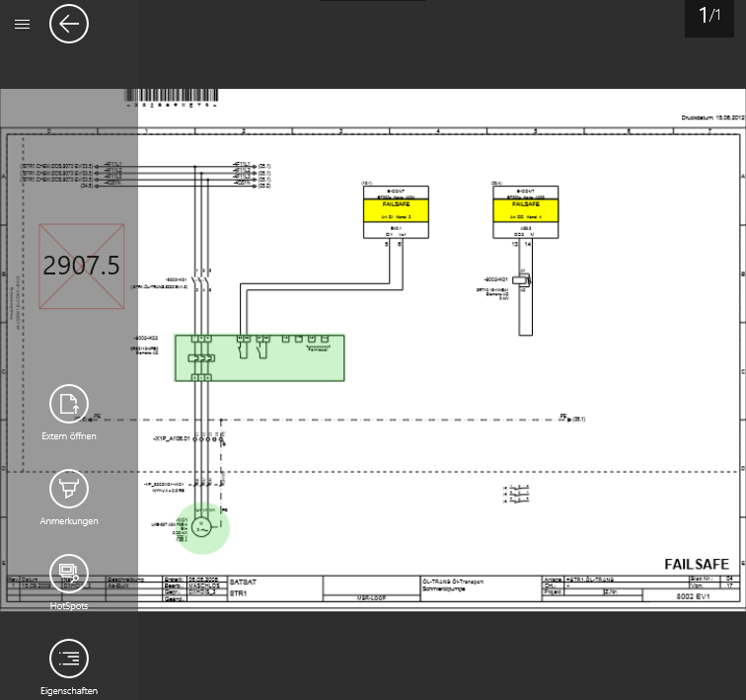Open the Eigenschaften properties icon
This screenshot has height=700, width=746.
[69, 658]
